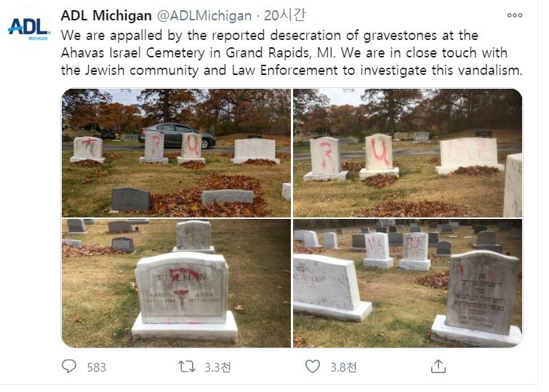Open top-right photo of R U gravestones
549x392 pixels.
(407, 153)
